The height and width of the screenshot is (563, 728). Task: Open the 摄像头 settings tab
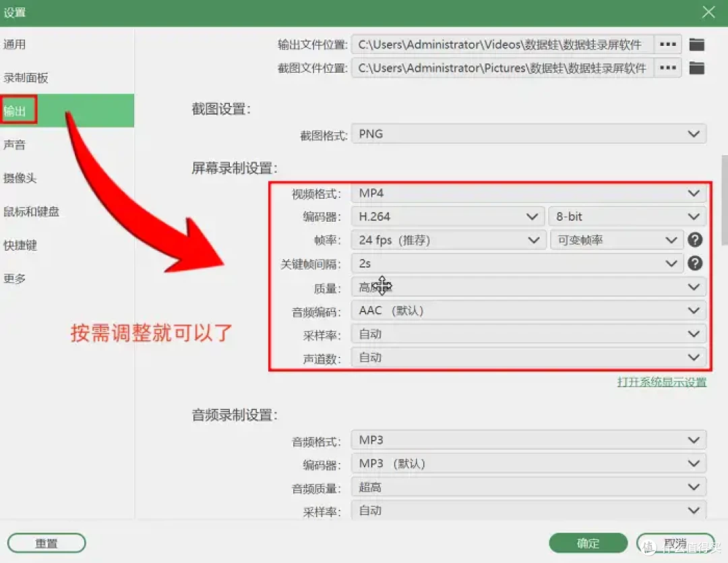tap(67, 178)
